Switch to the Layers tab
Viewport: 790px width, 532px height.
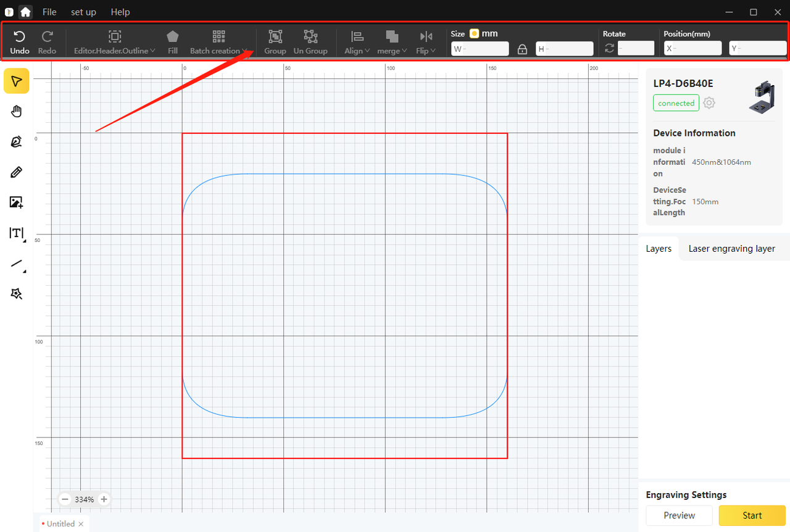(659, 249)
